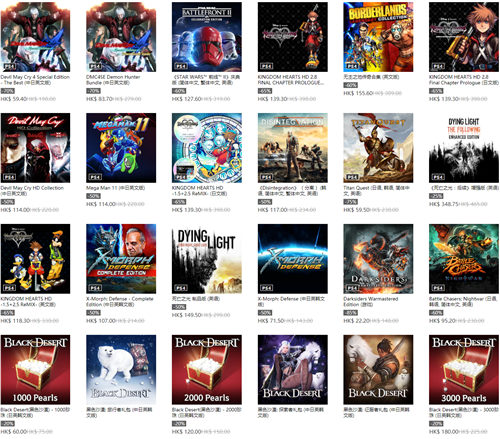
Task: Open the X-Morph Defense Complete Edition cover
Action: click(121, 259)
